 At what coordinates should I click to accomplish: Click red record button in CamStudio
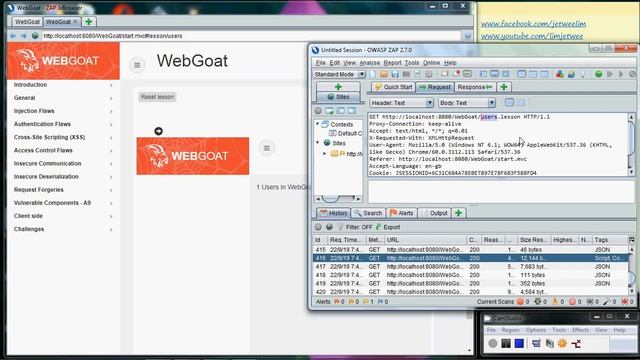pyautogui.click(x=493, y=344)
